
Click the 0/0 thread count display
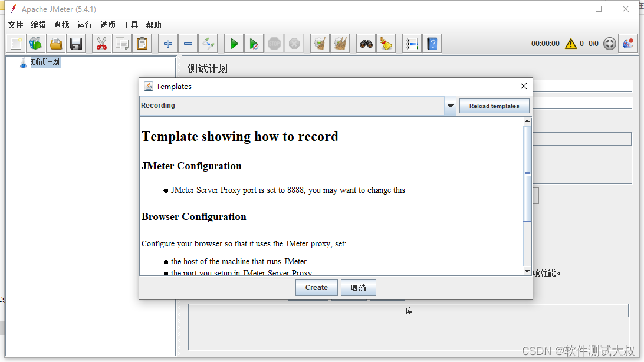(593, 44)
